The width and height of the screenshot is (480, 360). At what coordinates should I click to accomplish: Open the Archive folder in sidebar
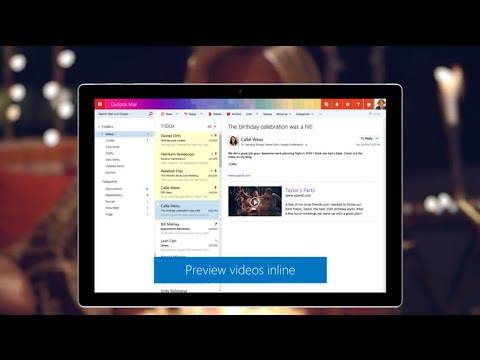pyautogui.click(x=110, y=172)
